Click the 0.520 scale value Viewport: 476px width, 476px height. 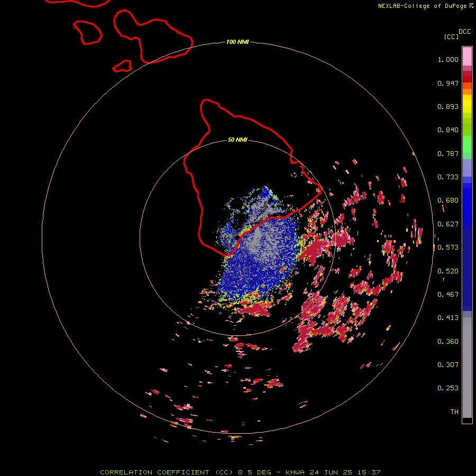448,271
